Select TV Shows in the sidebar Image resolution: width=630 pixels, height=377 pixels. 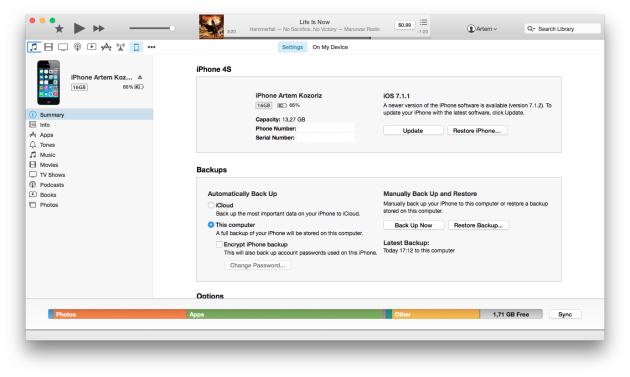[90, 175]
